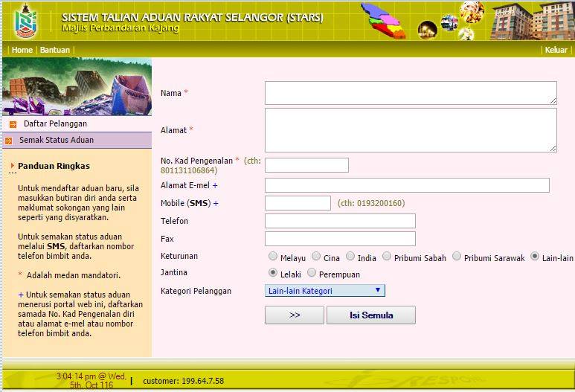575x392 pixels.
Task: Select the India radio button
Action: [350, 256]
